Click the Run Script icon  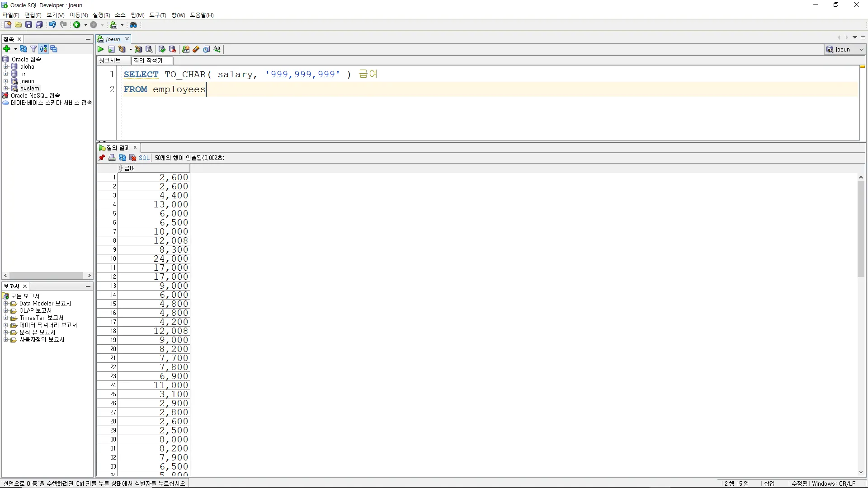[x=111, y=49]
